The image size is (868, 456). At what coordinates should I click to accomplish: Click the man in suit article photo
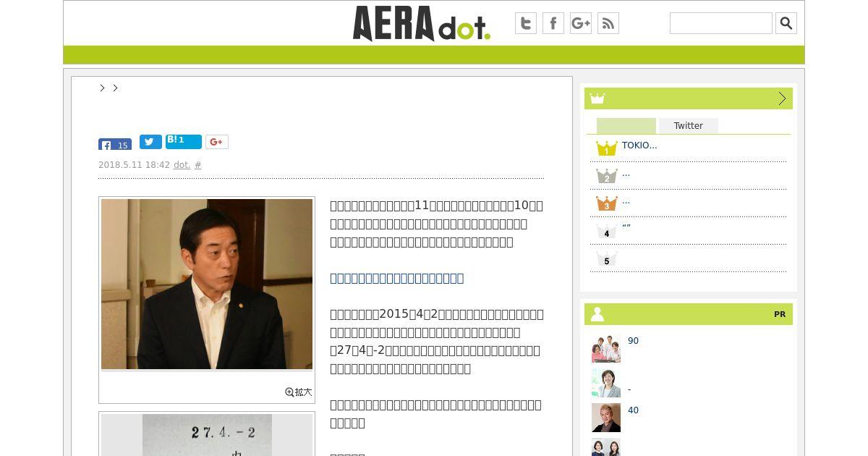207,284
